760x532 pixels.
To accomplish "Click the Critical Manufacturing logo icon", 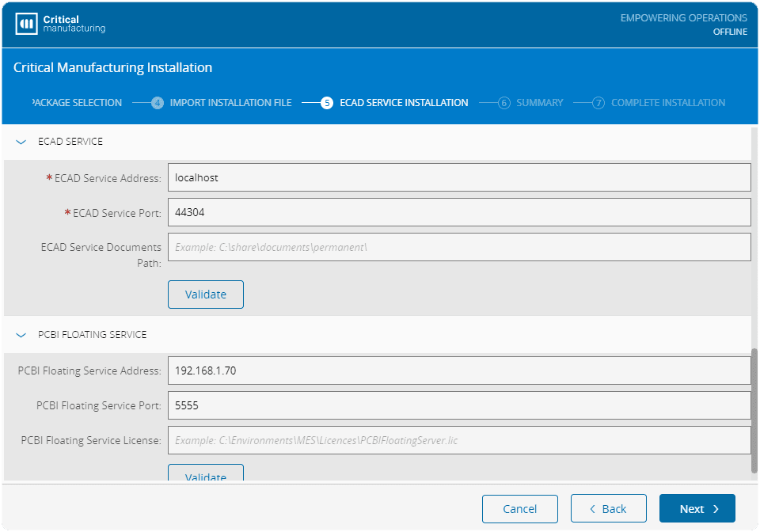I will coord(27,24).
